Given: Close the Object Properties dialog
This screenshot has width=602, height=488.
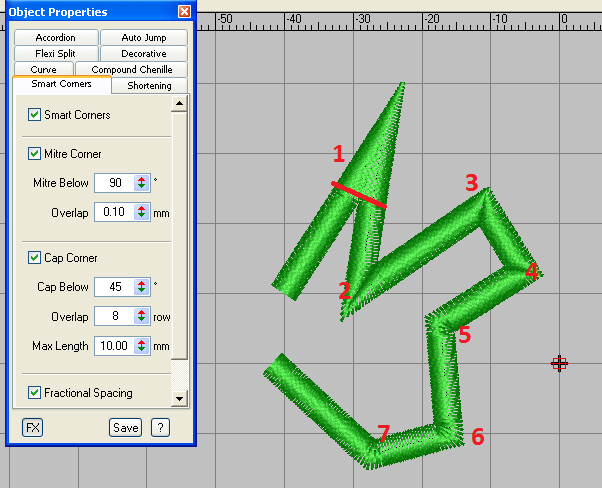Looking at the screenshot, I should [x=184, y=12].
